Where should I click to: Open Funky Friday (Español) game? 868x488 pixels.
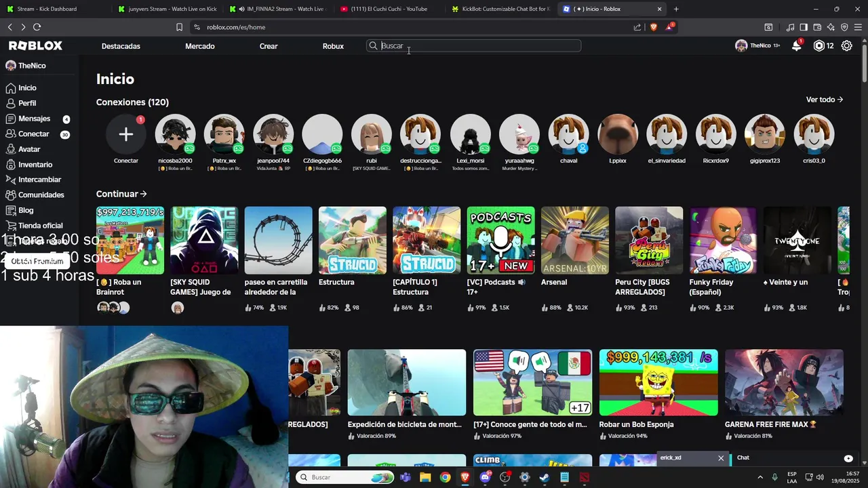(723, 241)
